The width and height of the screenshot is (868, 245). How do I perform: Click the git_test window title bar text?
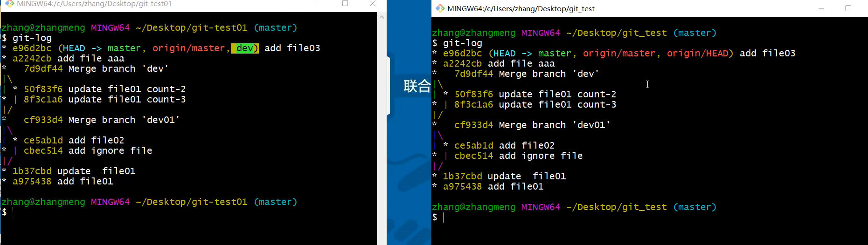521,8
